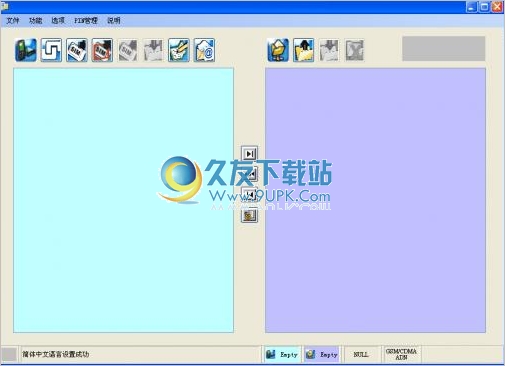Click the gray box at top right
The image size is (505, 366).
pos(444,49)
